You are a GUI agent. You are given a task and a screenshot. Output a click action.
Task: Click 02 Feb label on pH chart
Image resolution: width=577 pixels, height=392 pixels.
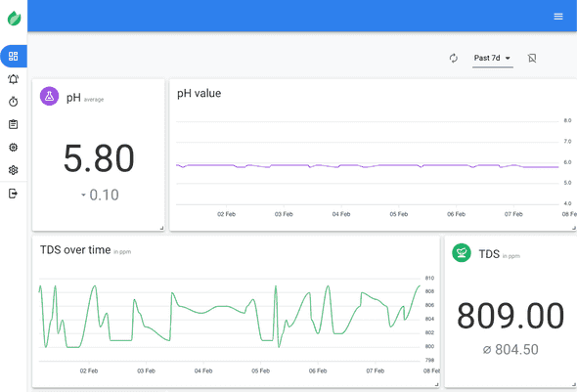point(226,214)
